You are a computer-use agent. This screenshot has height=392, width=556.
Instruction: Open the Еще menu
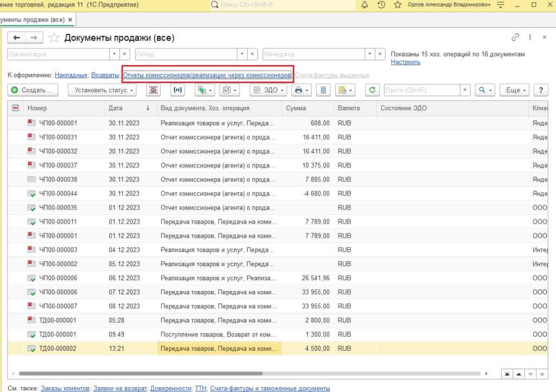[515, 90]
